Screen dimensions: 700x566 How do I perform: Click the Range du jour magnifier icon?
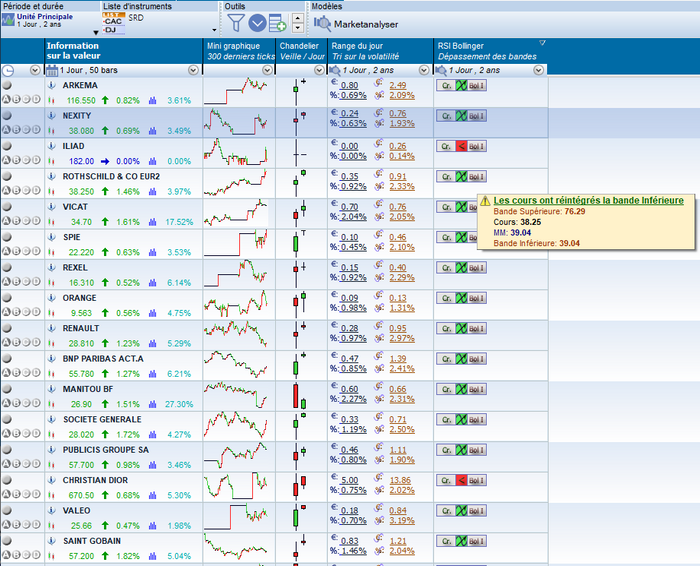335,71
